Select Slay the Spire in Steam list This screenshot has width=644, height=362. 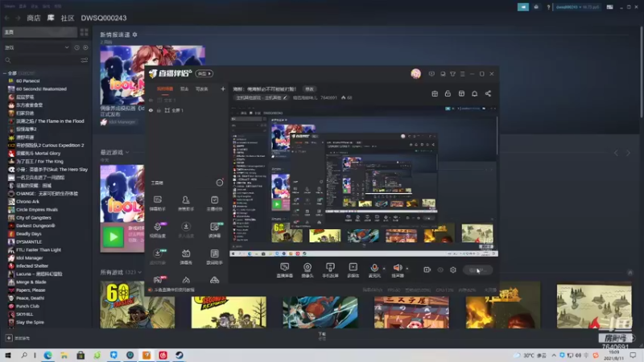click(x=30, y=323)
